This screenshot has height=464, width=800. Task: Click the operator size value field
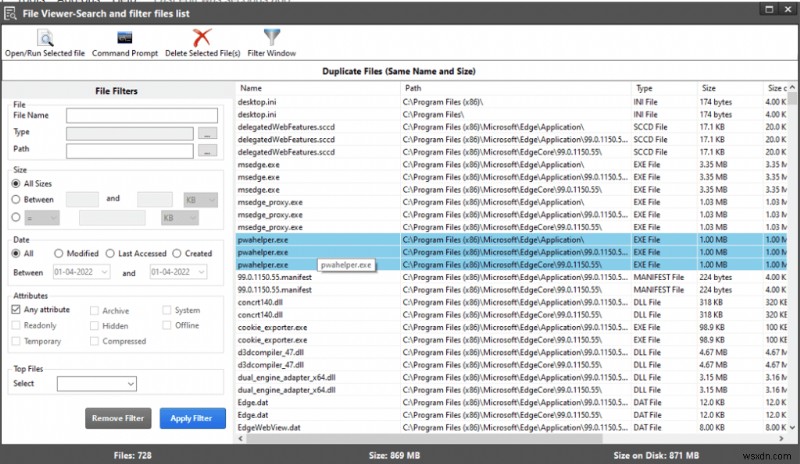click(x=112, y=218)
